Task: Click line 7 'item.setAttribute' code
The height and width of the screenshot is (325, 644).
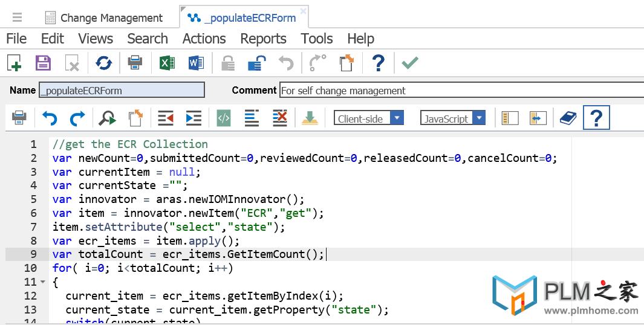Action: pos(108,227)
